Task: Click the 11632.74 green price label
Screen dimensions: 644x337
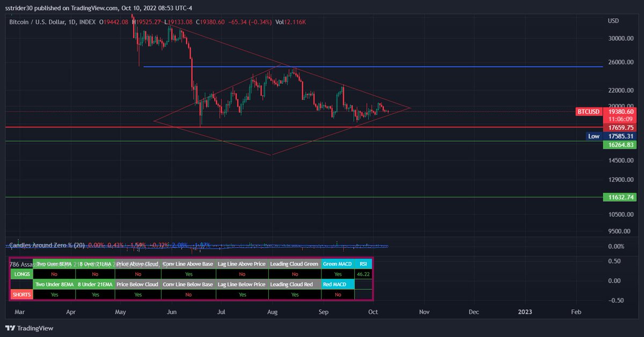Action: pos(620,197)
